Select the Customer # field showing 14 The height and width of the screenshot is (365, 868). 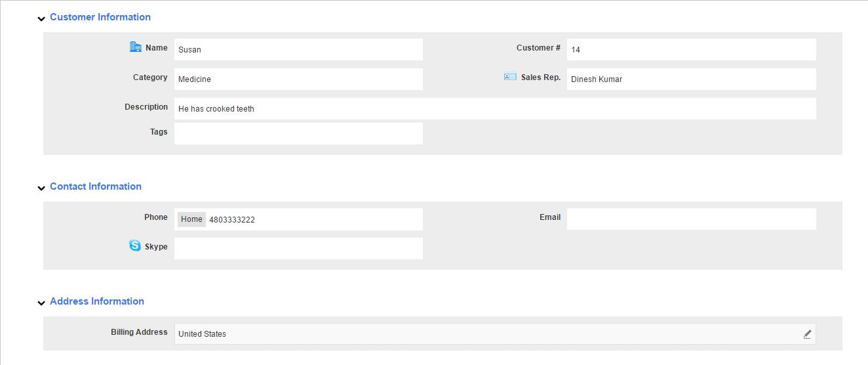pyautogui.click(x=691, y=50)
